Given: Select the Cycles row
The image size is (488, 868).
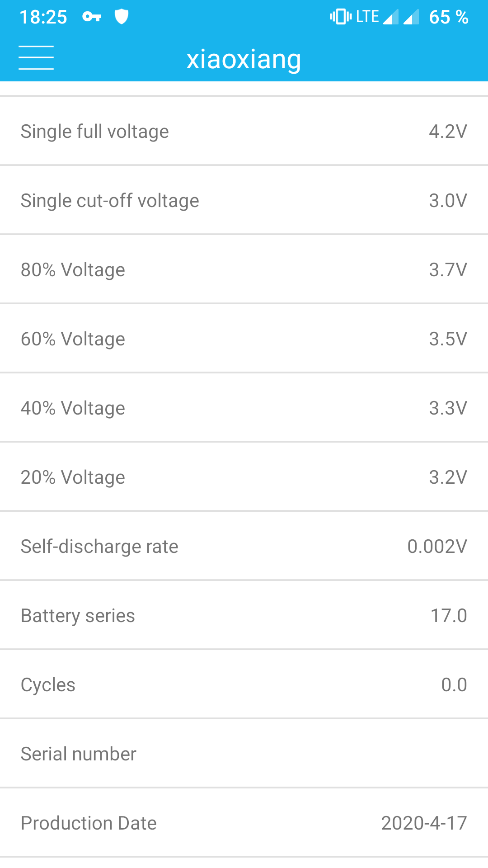Looking at the screenshot, I should [244, 685].
